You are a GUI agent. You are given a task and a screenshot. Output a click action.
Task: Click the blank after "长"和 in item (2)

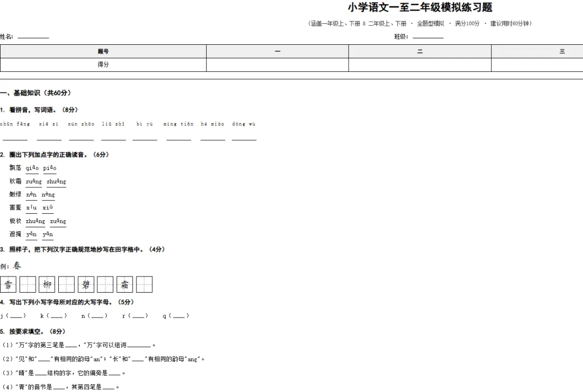(x=138, y=360)
